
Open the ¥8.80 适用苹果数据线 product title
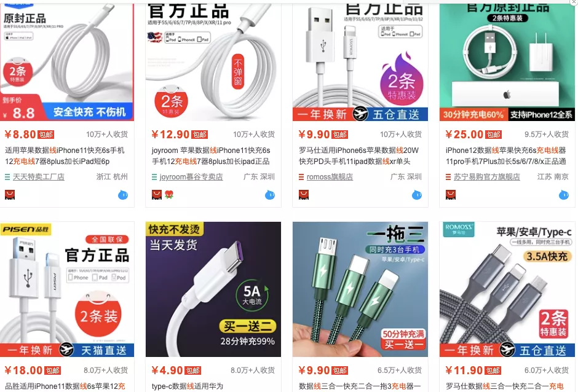[x=65, y=156]
